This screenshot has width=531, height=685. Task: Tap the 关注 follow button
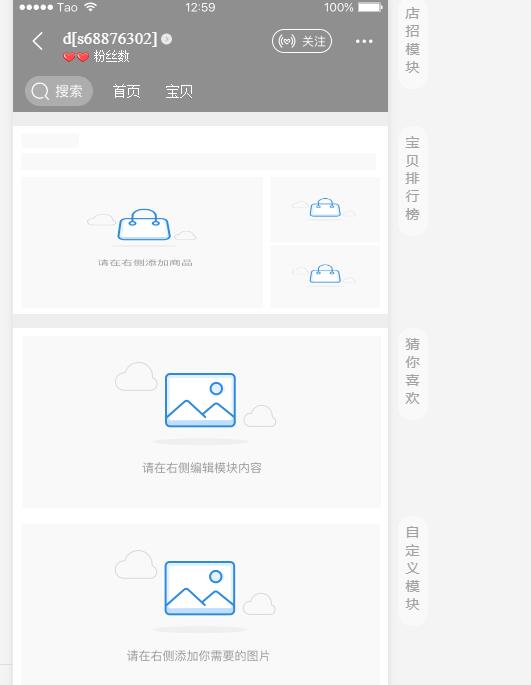pos(302,42)
